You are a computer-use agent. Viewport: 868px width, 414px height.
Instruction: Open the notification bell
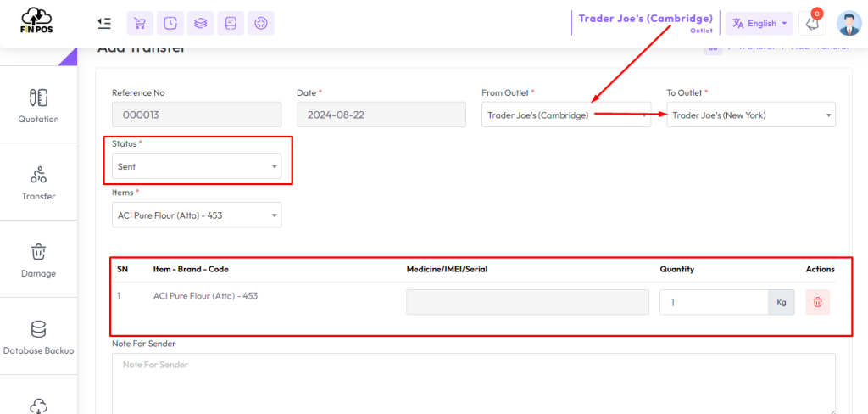pyautogui.click(x=813, y=23)
